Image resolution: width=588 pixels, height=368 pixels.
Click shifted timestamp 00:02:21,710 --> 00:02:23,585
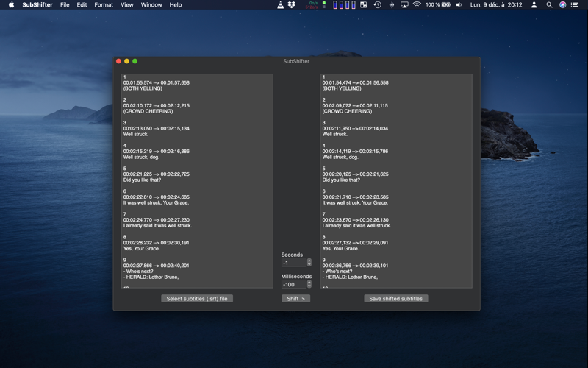point(356,197)
